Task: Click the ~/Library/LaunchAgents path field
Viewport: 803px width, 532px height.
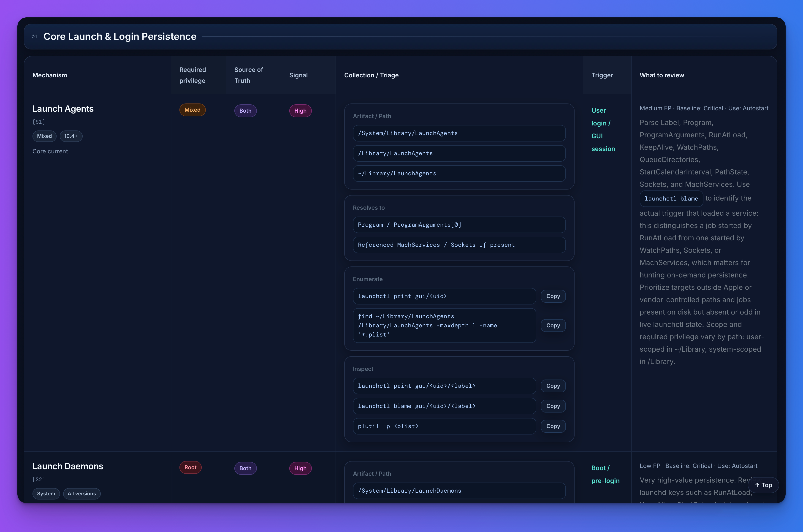Action: tap(459, 173)
